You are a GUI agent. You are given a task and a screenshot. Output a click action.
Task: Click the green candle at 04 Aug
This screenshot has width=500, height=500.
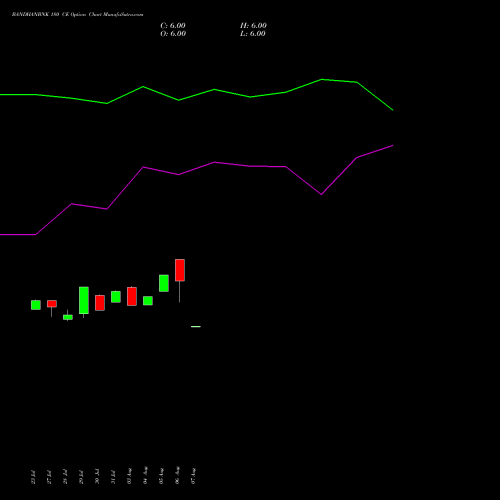[148, 301]
